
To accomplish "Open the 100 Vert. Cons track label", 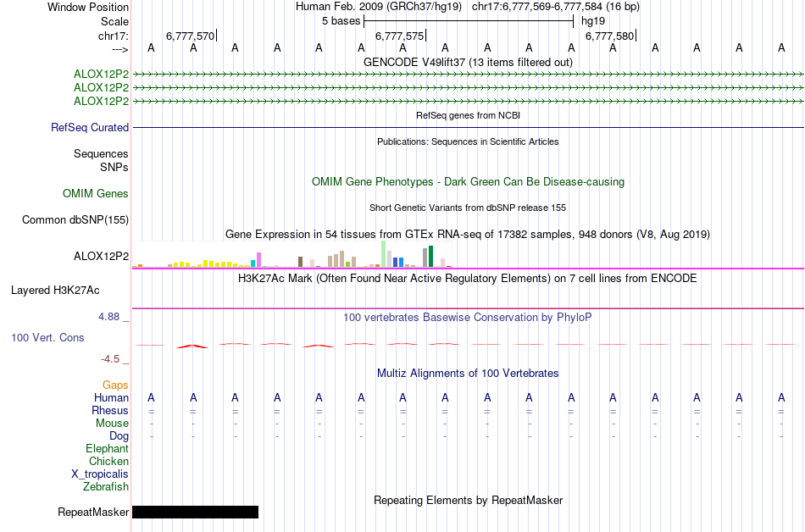I will click(47, 337).
